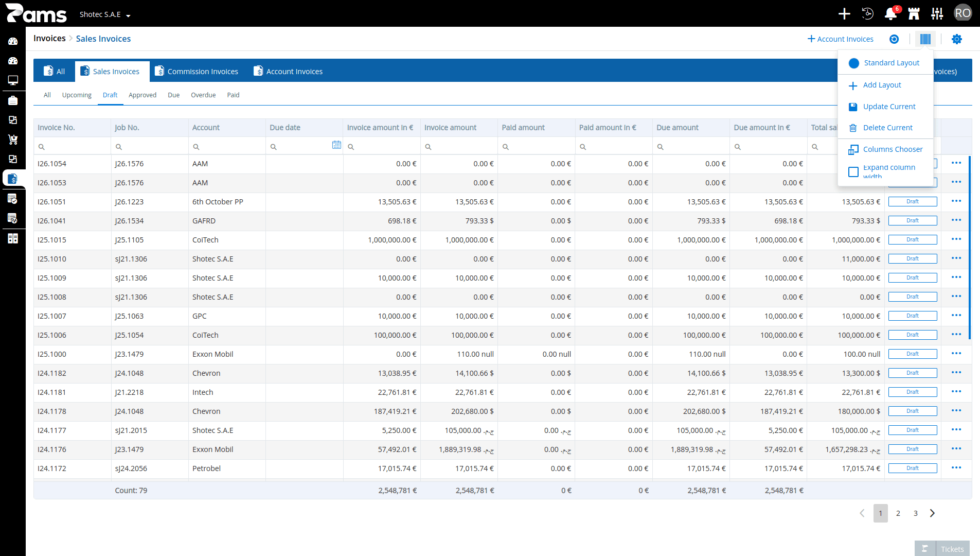Open the briefcase sidebar icon
Viewport: 980px width, 556px height.
(x=13, y=100)
